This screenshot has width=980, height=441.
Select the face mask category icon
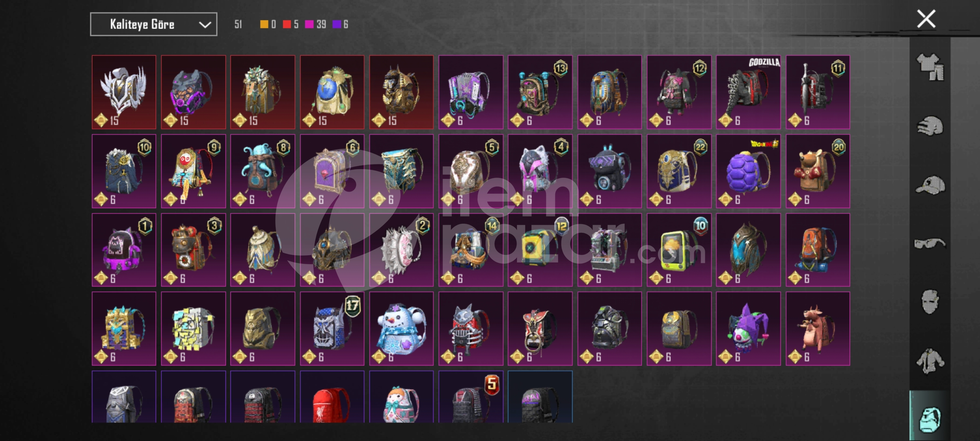coord(930,302)
